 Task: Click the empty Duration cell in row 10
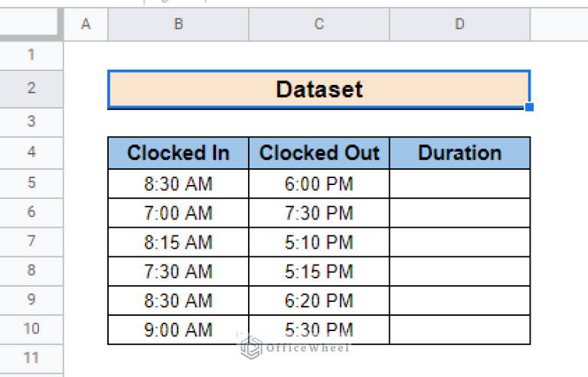pos(459,330)
